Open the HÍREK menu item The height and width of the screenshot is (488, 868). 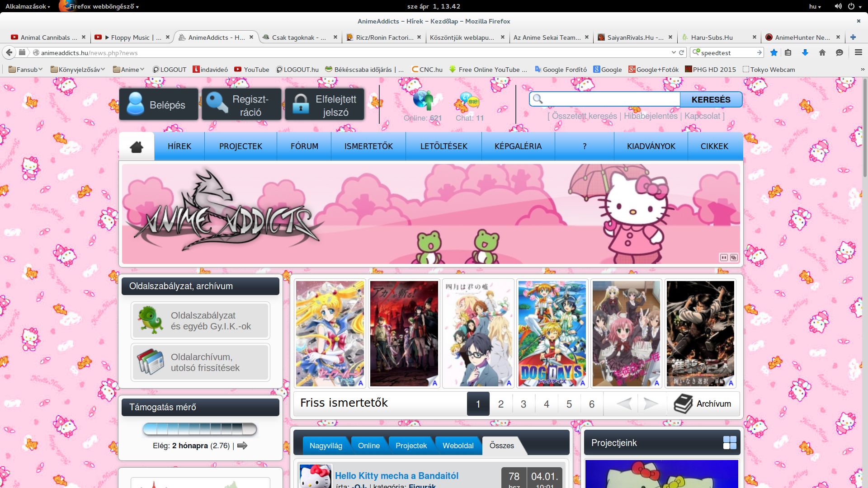179,146
